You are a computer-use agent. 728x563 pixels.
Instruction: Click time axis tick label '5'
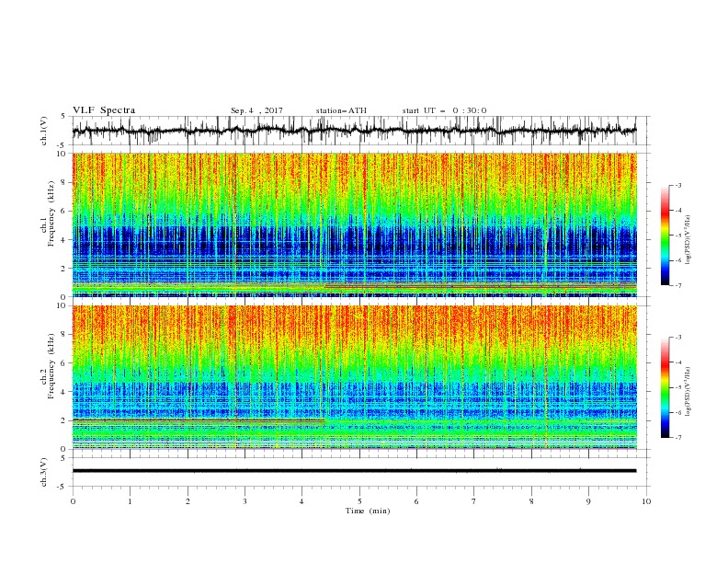[359, 501]
